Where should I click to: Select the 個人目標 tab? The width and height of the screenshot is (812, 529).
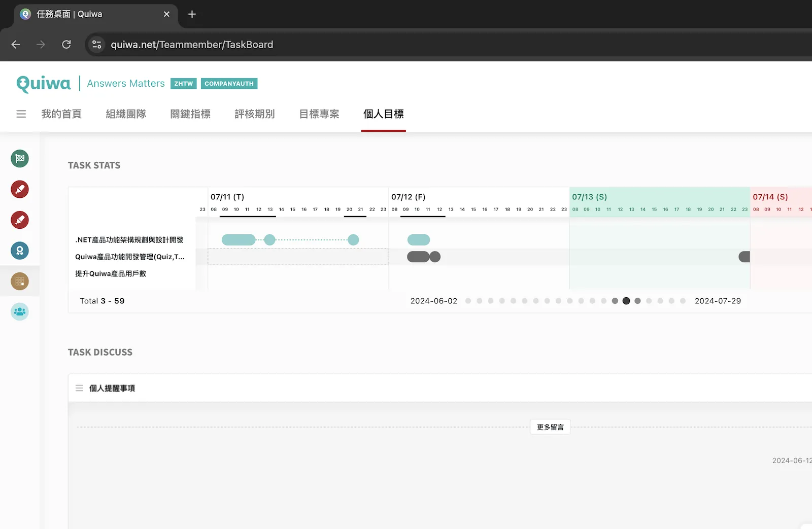pyautogui.click(x=384, y=114)
